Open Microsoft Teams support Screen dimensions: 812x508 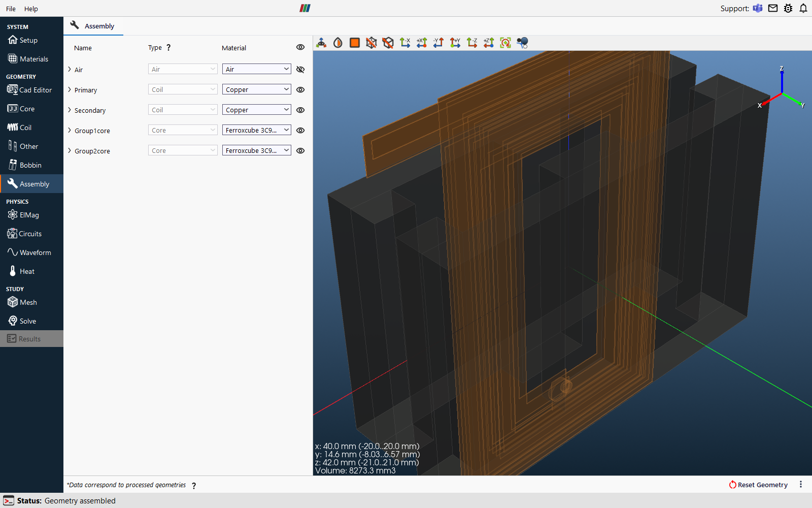coord(758,8)
